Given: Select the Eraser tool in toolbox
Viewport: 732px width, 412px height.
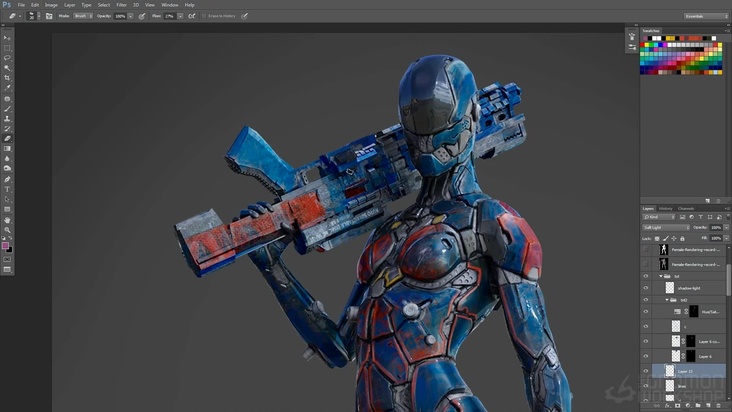Looking at the screenshot, I should coord(7,139).
